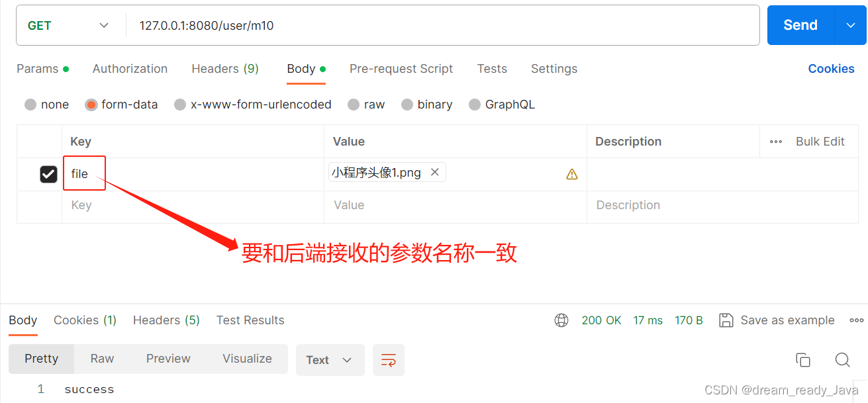Copy the response body
The width and height of the screenshot is (868, 403).
point(803,360)
